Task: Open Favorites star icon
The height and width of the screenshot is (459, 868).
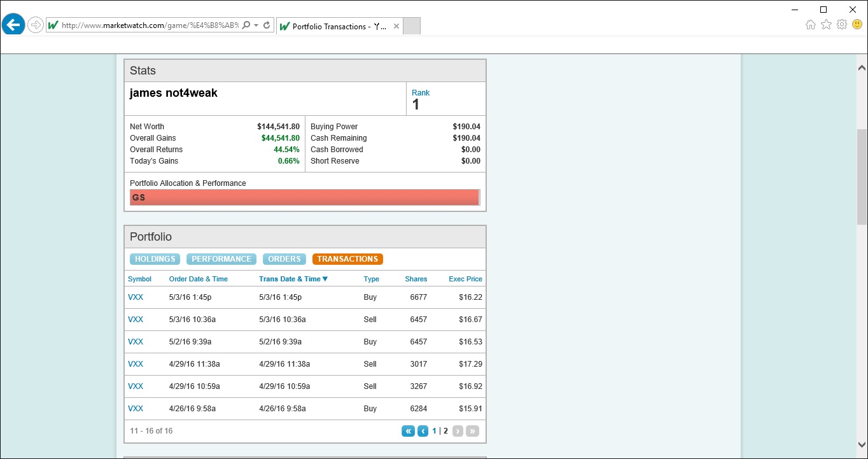Action: click(826, 24)
